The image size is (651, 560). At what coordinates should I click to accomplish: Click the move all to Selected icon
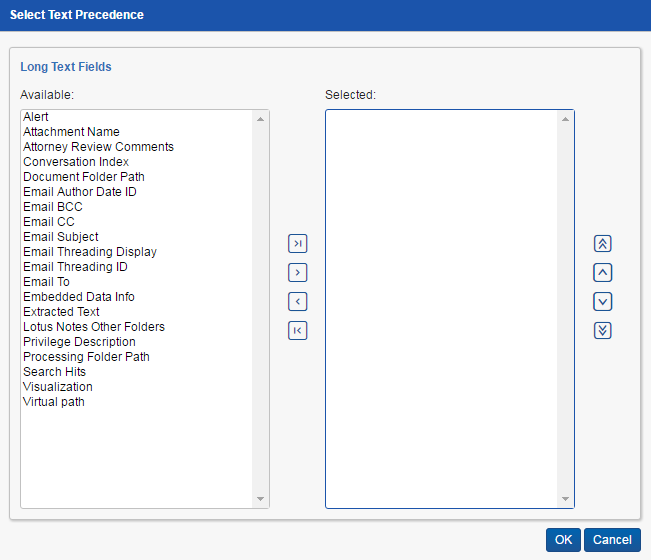298,244
